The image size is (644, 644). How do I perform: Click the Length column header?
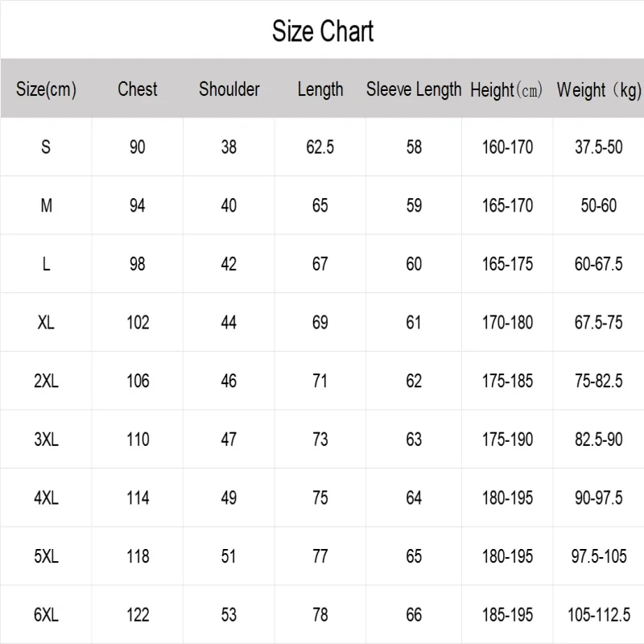(320, 89)
